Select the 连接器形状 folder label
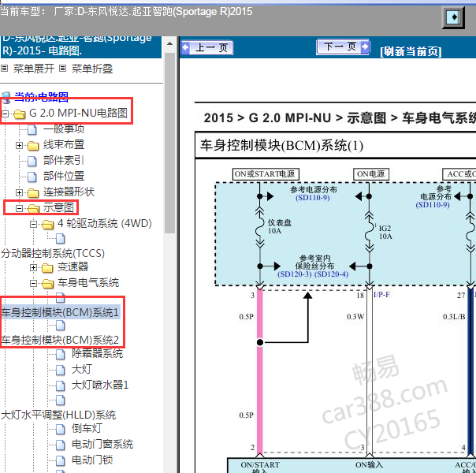This screenshot has height=473, width=476. coord(69,192)
